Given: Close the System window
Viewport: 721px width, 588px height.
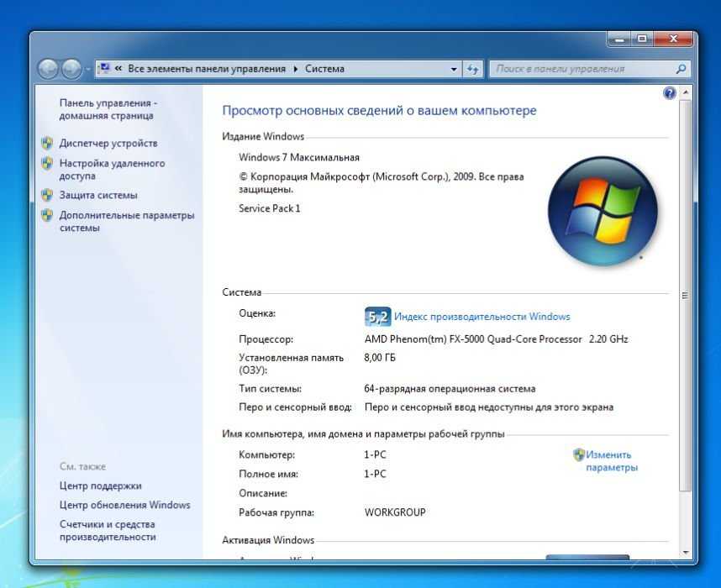Looking at the screenshot, I should coord(673,39).
